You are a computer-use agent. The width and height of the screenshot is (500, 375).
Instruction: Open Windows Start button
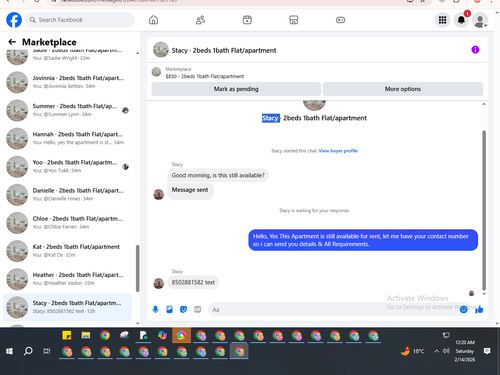coord(9,351)
